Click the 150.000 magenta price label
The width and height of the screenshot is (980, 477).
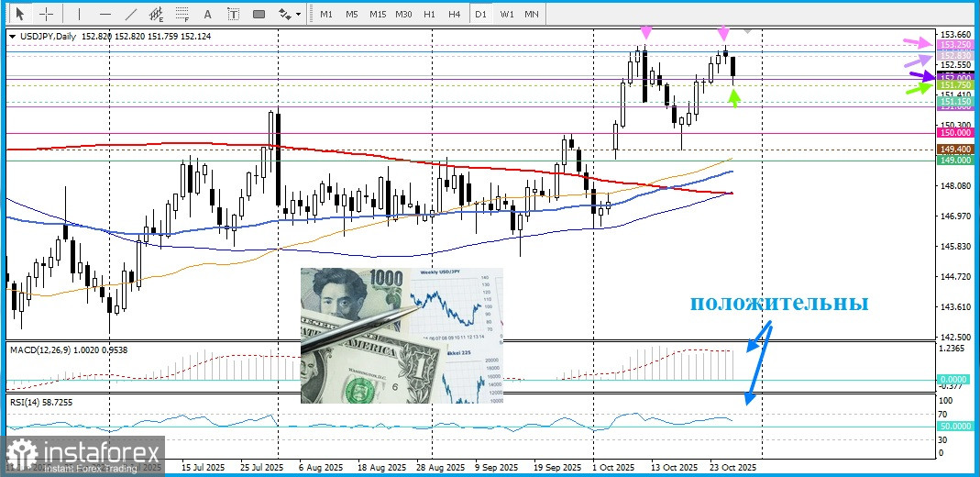point(954,132)
